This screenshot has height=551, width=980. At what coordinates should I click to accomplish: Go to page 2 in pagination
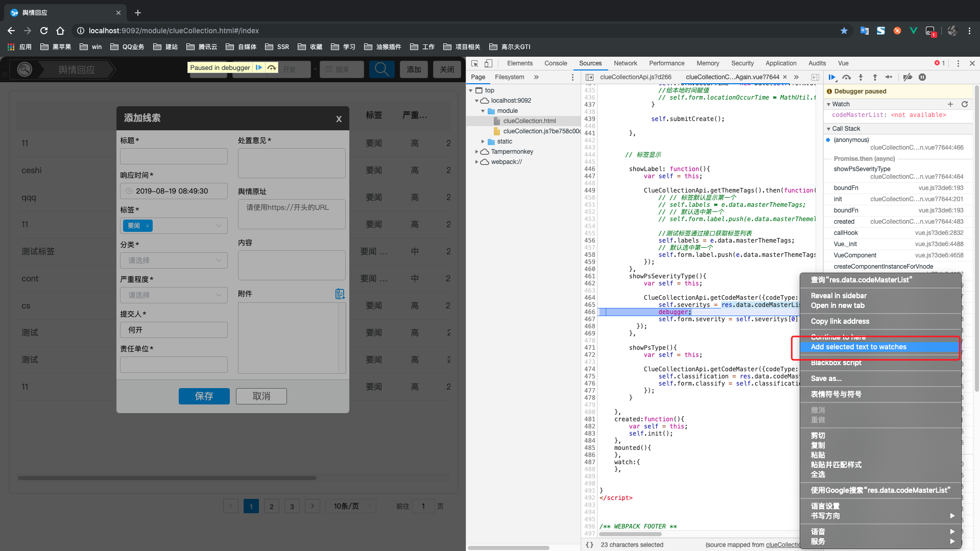(271, 506)
